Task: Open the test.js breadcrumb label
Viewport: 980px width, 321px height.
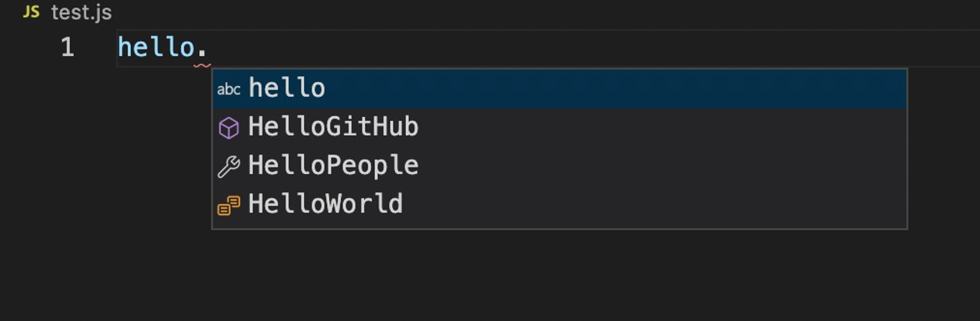Action: click(x=81, y=12)
